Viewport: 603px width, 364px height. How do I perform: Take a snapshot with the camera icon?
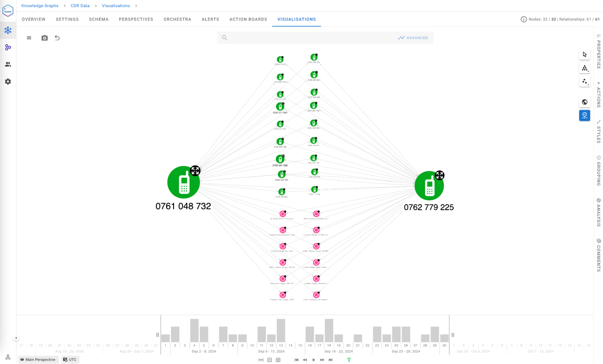point(44,38)
